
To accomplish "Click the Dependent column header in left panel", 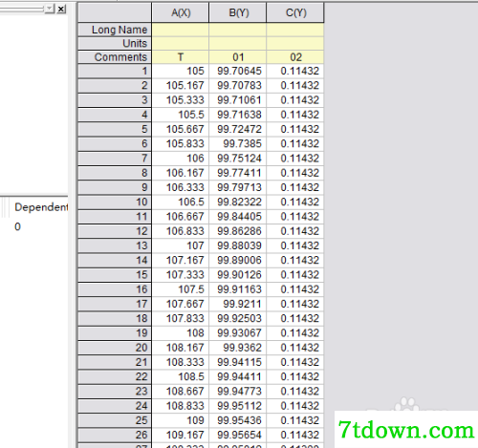I will (41, 207).
